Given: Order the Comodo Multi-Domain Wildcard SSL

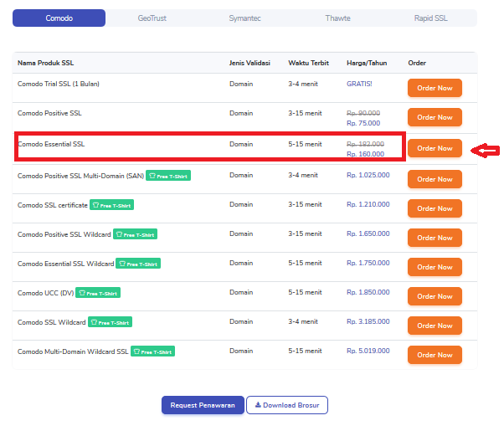Looking at the screenshot, I should (435, 355).
